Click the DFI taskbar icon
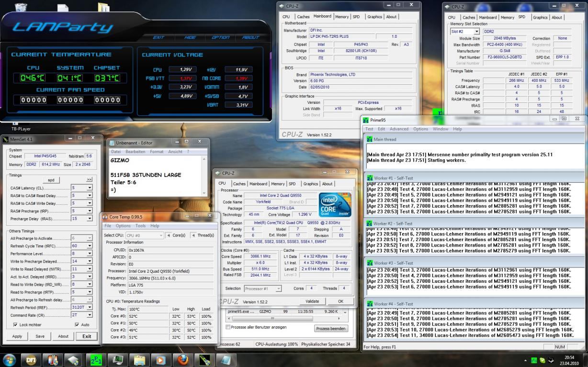Image resolution: width=588 pixels, height=367 pixels. [30, 359]
